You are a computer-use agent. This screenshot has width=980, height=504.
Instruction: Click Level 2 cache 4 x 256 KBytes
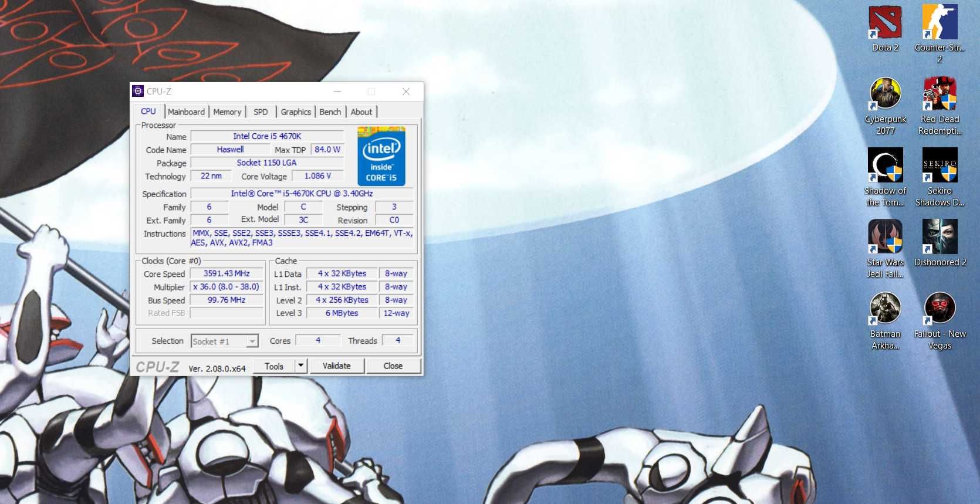[x=342, y=300]
